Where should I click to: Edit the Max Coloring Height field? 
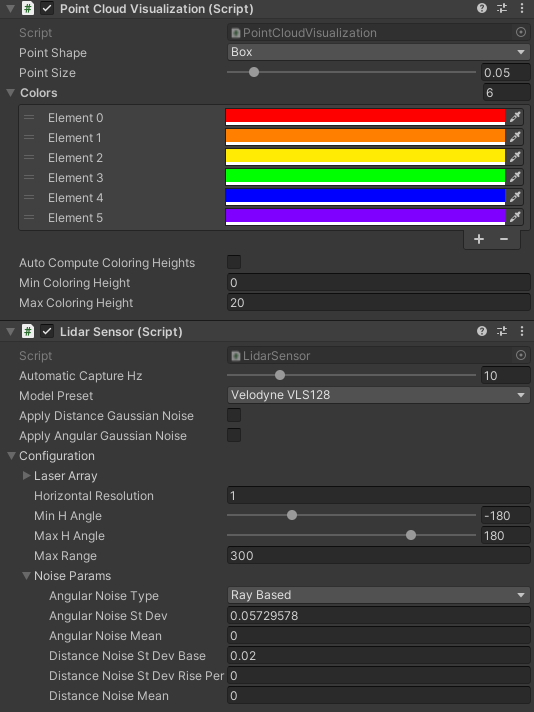coord(378,302)
